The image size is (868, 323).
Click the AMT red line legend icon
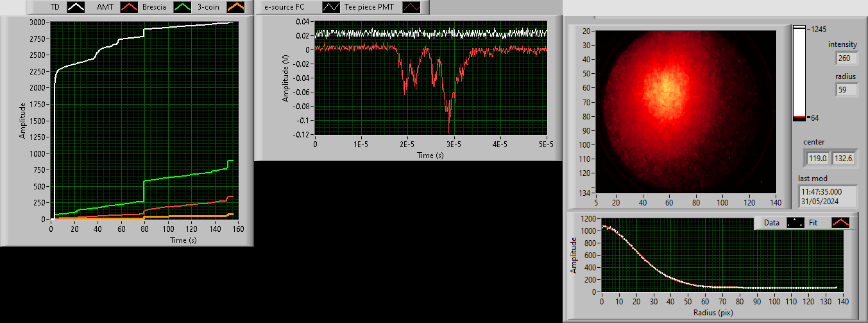tap(130, 7)
